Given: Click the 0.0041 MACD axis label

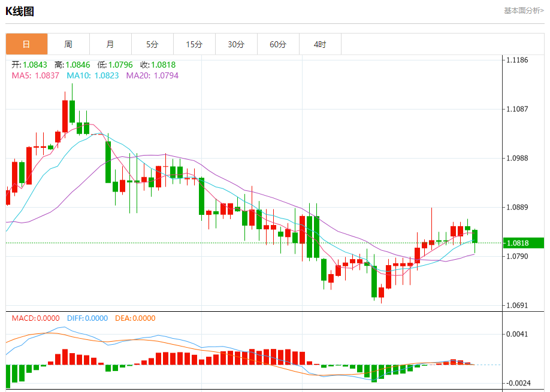Looking at the screenshot, I should pyautogui.click(x=517, y=334).
